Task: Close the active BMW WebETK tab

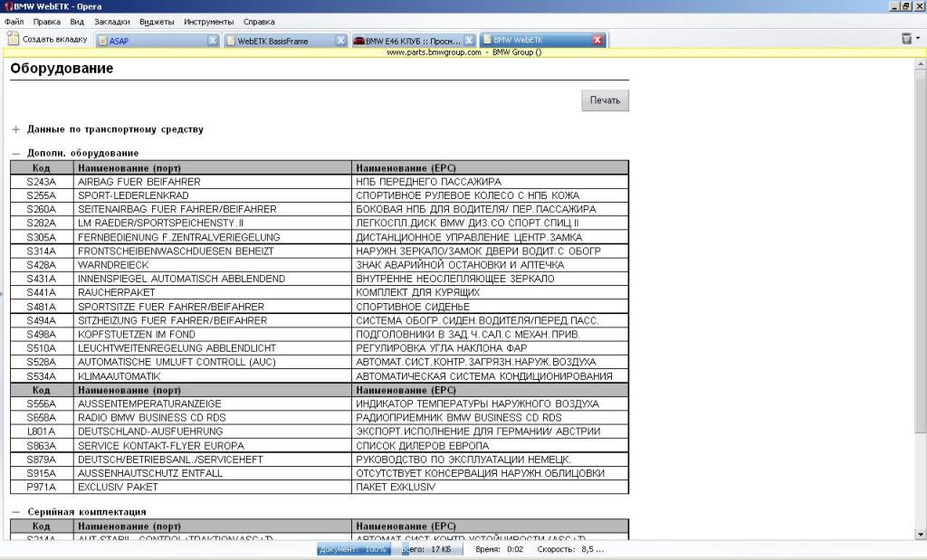Action: pyautogui.click(x=597, y=40)
